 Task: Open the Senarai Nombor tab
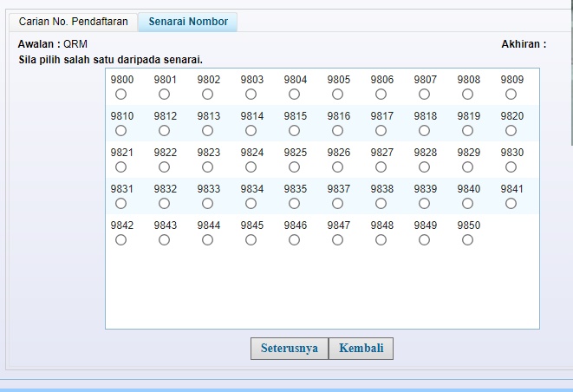click(x=188, y=22)
